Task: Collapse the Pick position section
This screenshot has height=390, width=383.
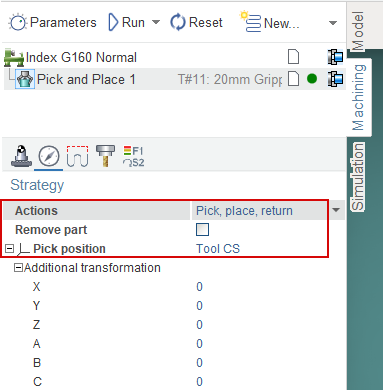Action: click(x=10, y=249)
